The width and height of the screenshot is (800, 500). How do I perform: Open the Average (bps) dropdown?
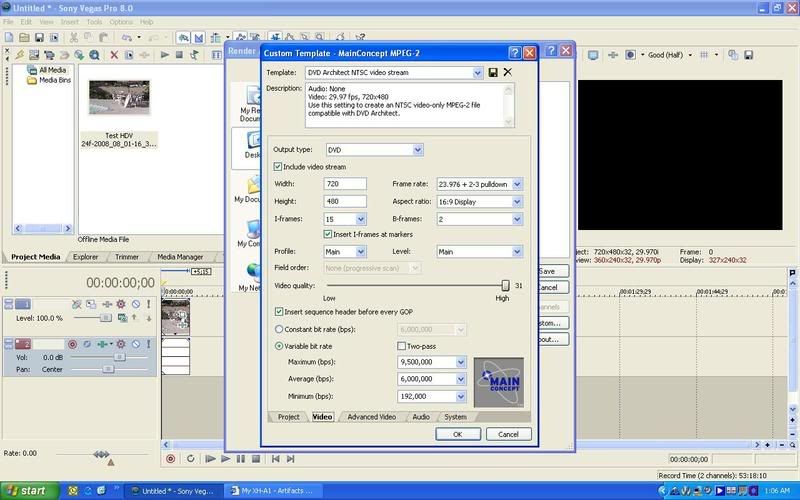pos(460,379)
